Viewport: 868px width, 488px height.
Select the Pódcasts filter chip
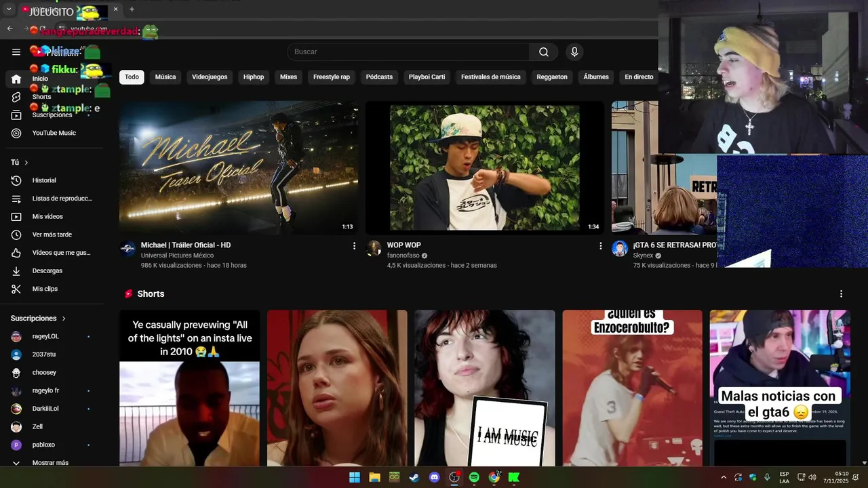pyautogui.click(x=379, y=77)
